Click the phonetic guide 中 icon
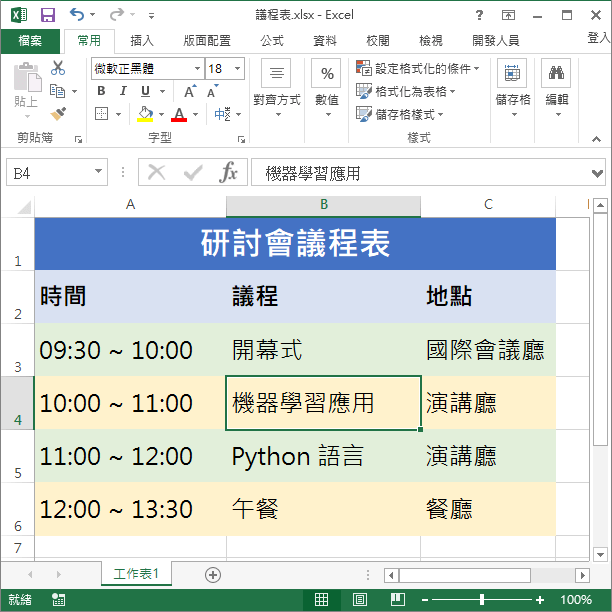This screenshot has width=612, height=612. [223, 114]
